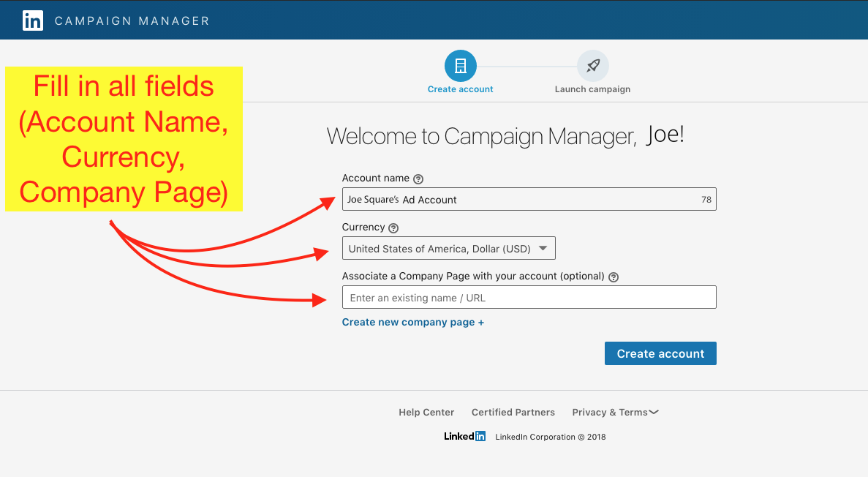This screenshot has width=868, height=477.
Task: Expand the Privacy & Terms footer menu
Action: tap(615, 412)
